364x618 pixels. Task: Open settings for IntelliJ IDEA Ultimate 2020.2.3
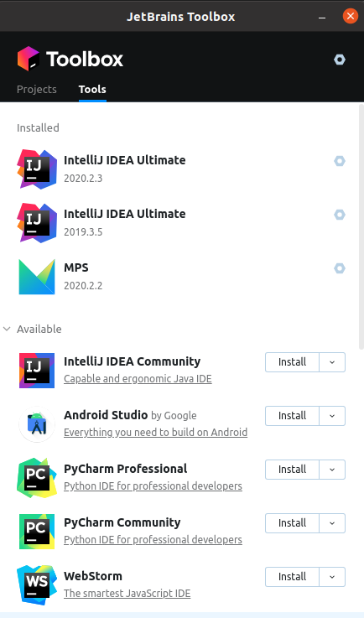pos(340,161)
